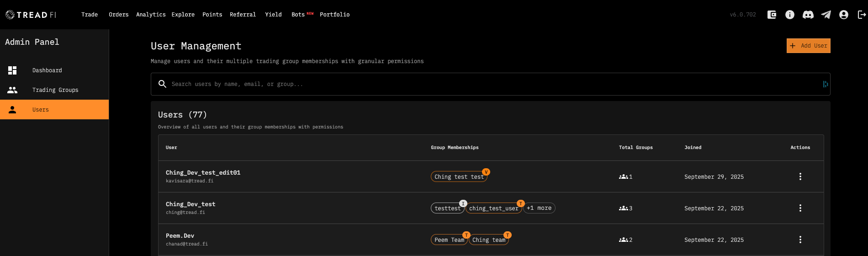Open the Bots menu item
The image size is (868, 256).
point(298,15)
